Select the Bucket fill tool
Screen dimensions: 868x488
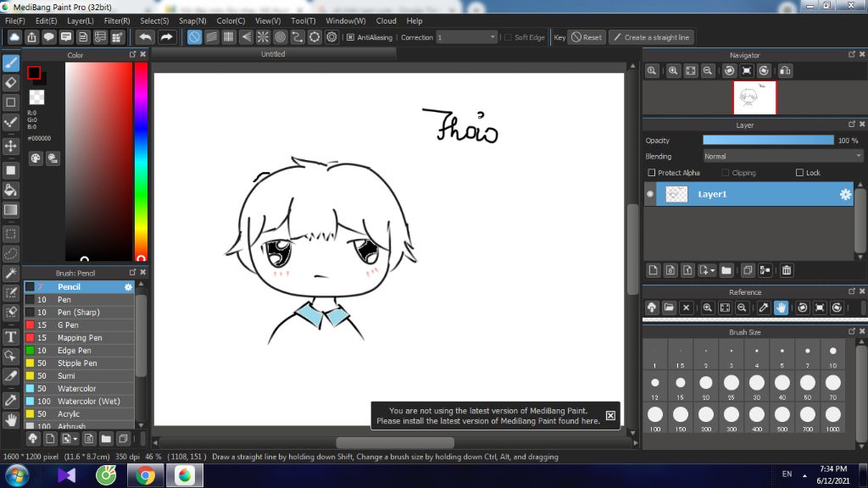11,191
